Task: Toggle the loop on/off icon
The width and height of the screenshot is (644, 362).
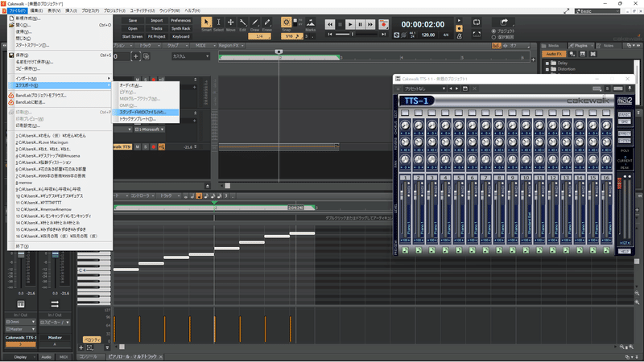Action: pyautogui.click(x=477, y=23)
